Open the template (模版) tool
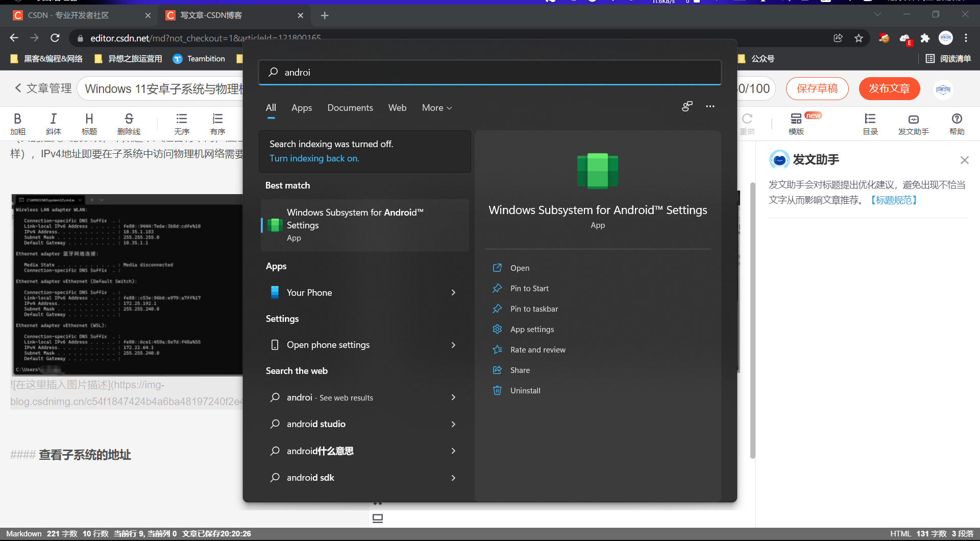This screenshot has height=541, width=980. click(796, 119)
